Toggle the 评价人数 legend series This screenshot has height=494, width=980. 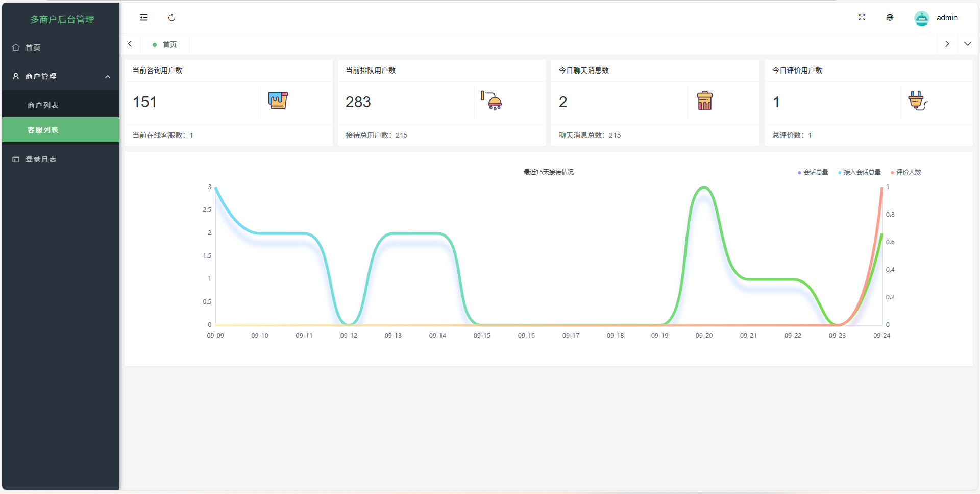(x=906, y=172)
